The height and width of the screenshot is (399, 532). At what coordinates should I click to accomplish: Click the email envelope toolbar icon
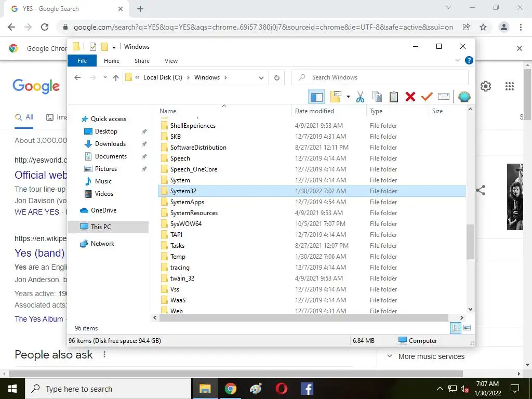coord(444,97)
